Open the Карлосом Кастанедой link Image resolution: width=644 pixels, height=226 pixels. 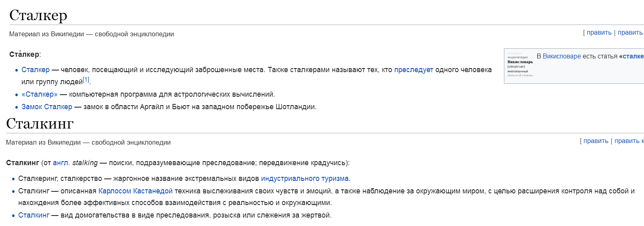pyautogui.click(x=136, y=191)
